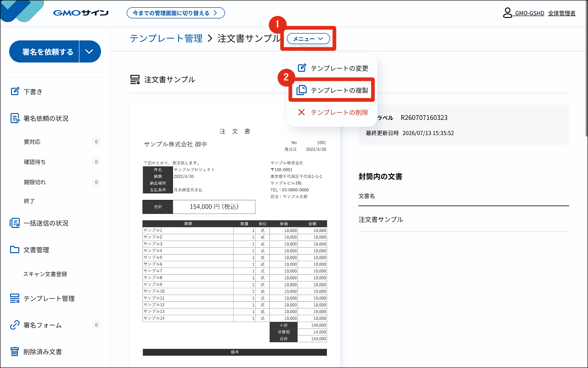Viewport: 588px width, 368px height.
Task: Click 今までの管理画面に切り替える button
Action: pyautogui.click(x=176, y=13)
